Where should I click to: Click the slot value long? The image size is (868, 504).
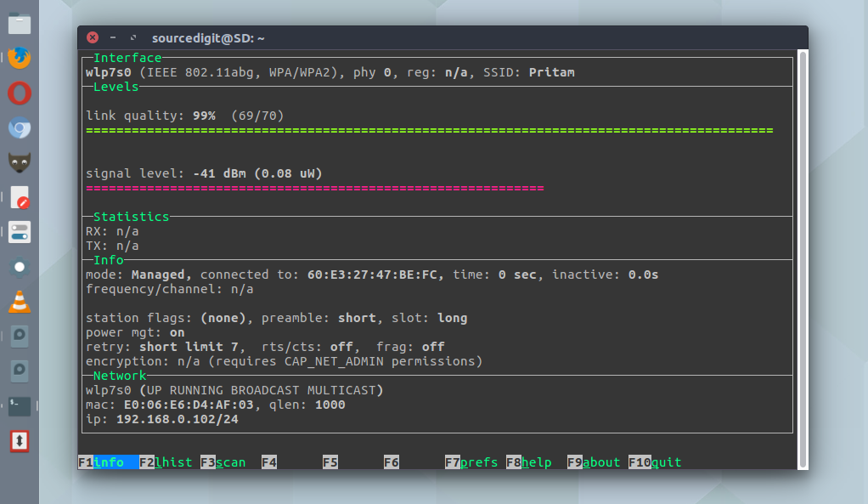pos(453,318)
